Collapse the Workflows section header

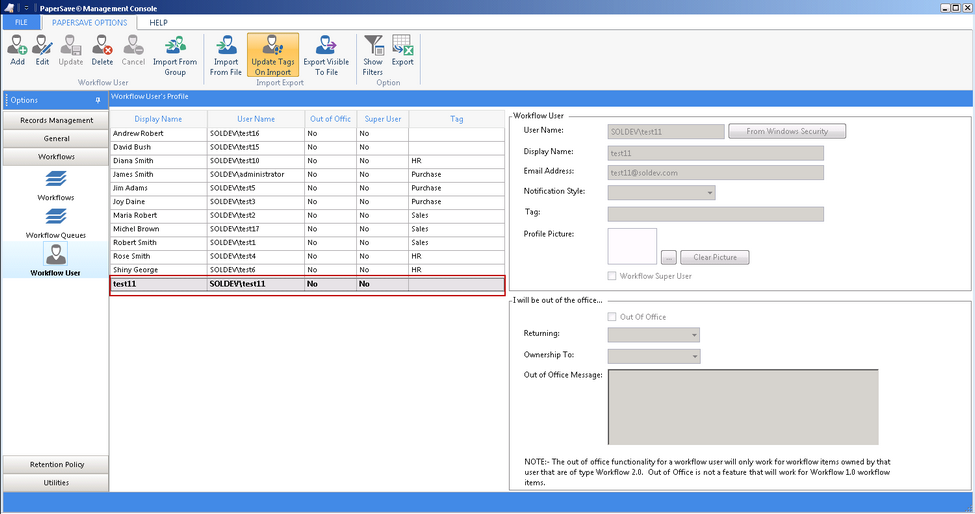pyautogui.click(x=56, y=157)
